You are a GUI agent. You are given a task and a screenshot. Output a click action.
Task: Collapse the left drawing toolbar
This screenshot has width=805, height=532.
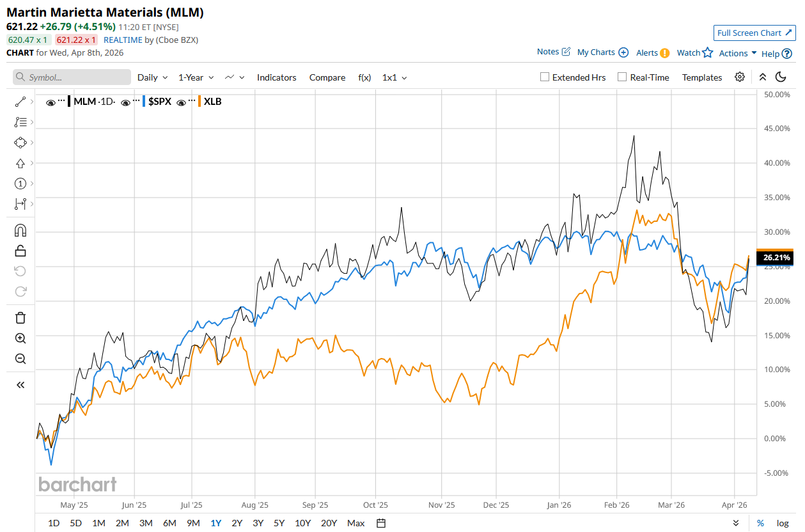(x=20, y=385)
